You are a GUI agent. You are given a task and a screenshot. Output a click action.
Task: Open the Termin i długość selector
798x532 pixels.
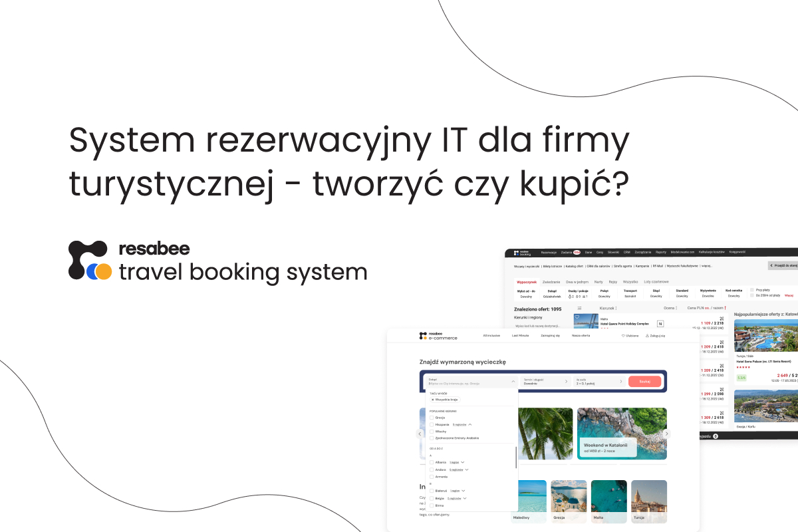point(545,382)
